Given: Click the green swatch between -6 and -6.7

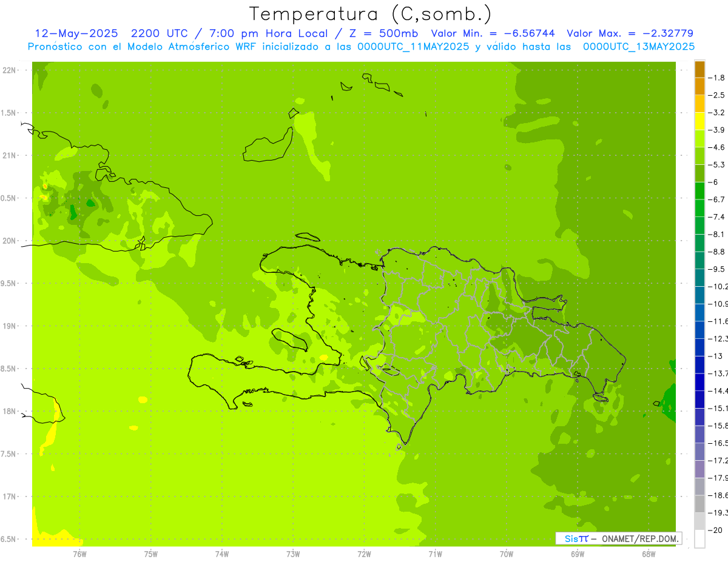Looking at the screenshot, I should coord(699,191).
